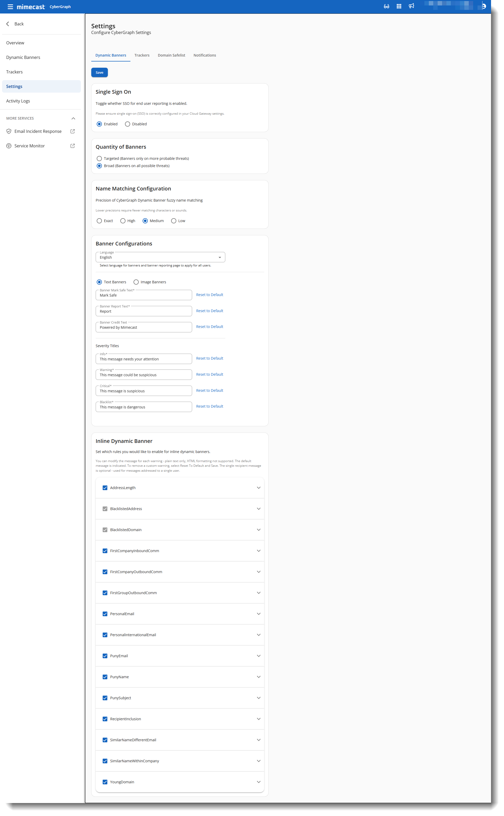Screen dimensions: 504x816
Task: Disable Single Sign On
Action: tap(127, 124)
